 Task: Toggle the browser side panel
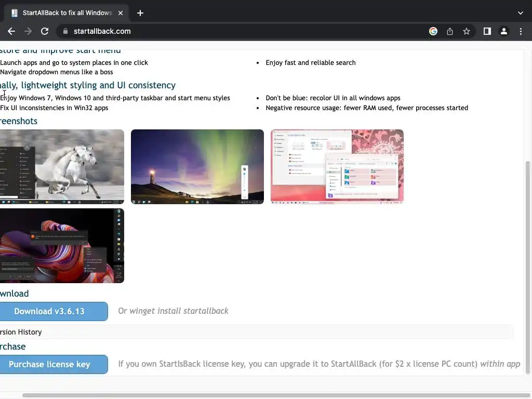(x=487, y=31)
